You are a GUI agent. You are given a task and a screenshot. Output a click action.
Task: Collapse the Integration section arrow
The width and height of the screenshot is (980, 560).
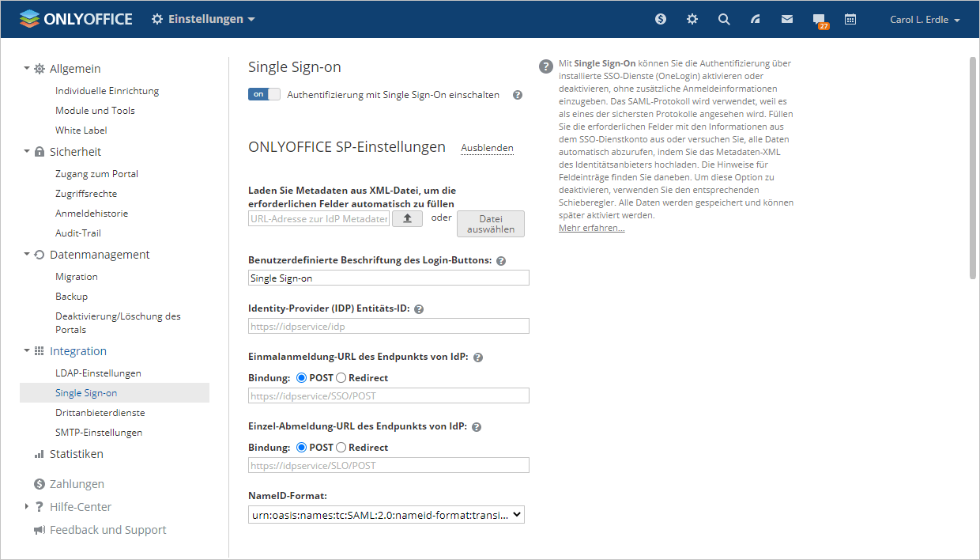click(26, 351)
